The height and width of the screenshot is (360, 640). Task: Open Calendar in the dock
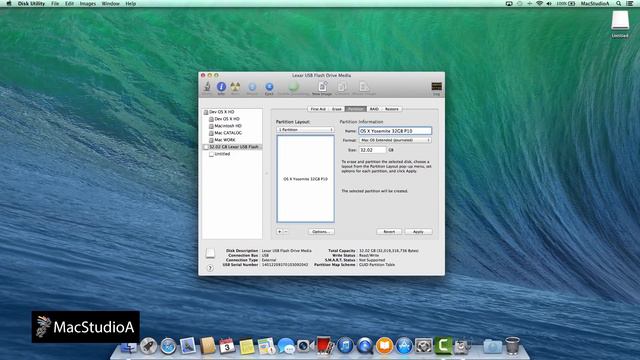tap(227, 346)
